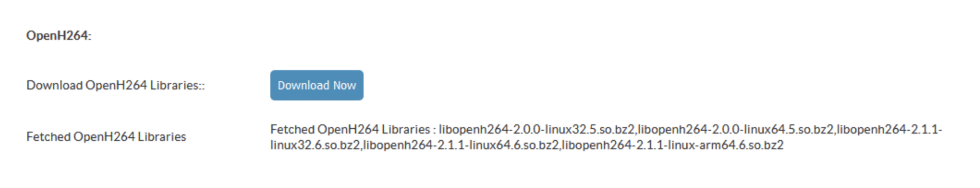This screenshot has width=980, height=188.
Task: Click the word "Fetched" beginning the results text
Action: tap(292, 130)
